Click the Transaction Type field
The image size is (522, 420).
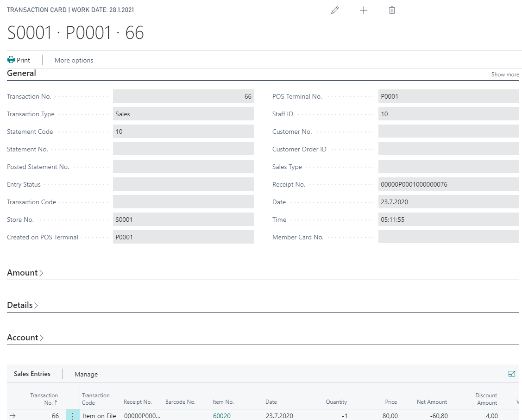(x=183, y=114)
